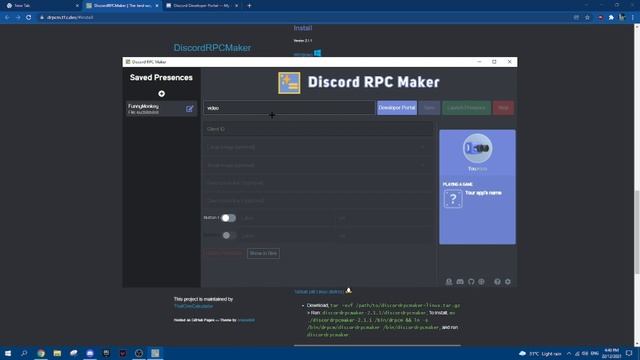Switch to the DiscordRPCMaker browser tab

pyautogui.click(x=121, y=6)
